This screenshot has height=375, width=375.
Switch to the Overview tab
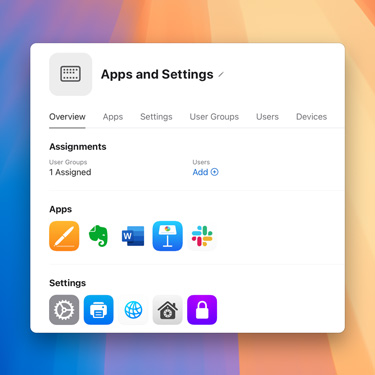[67, 117]
